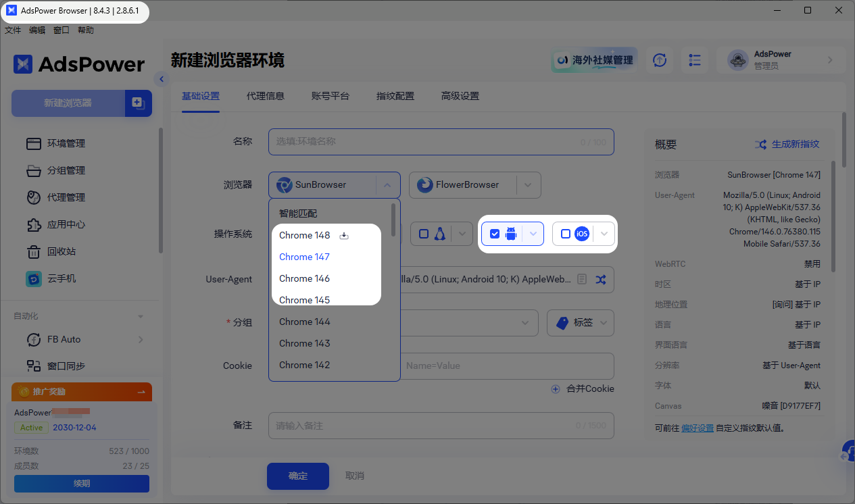The image size is (855, 504).
Task: Click the sidebar vertical scrollbar
Action: (x=160, y=191)
